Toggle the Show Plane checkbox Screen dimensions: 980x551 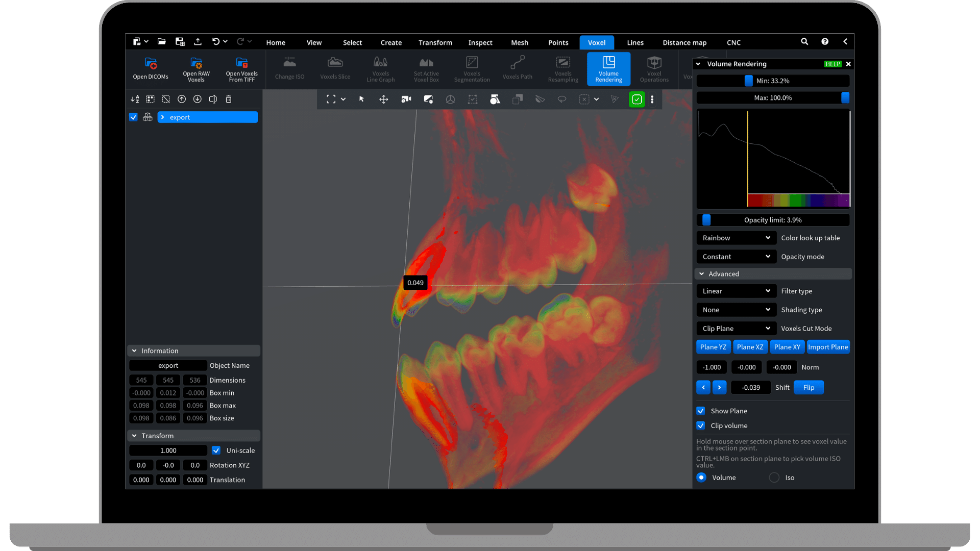[701, 411]
